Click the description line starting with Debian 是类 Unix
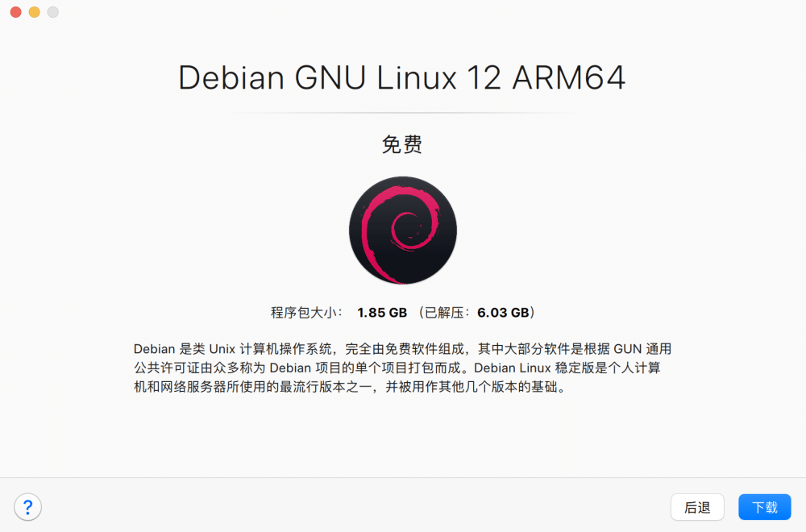The width and height of the screenshot is (806, 532). pos(402,349)
